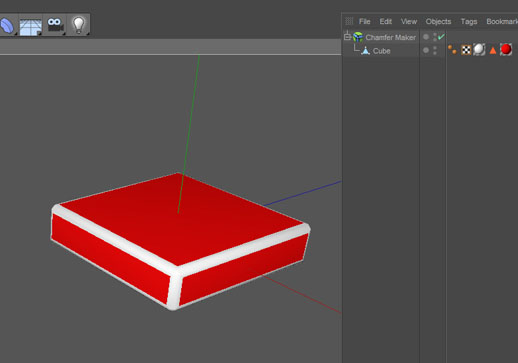Add a Light via the bulb icon
The height and width of the screenshot is (363, 518).
click(x=79, y=25)
